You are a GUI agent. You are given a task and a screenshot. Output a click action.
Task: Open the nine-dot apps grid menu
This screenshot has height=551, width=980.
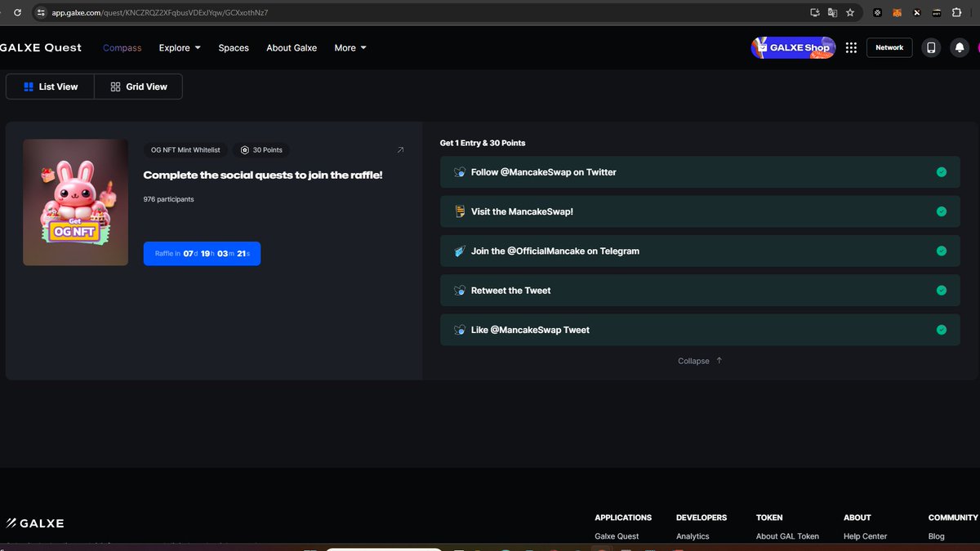tap(851, 47)
